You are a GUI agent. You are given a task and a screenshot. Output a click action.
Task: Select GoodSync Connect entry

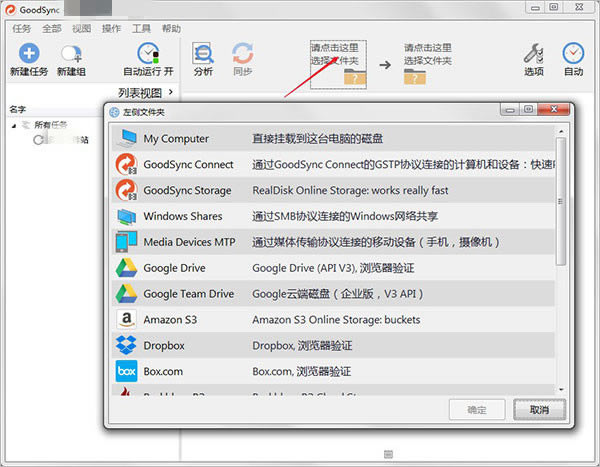pyautogui.click(x=188, y=164)
